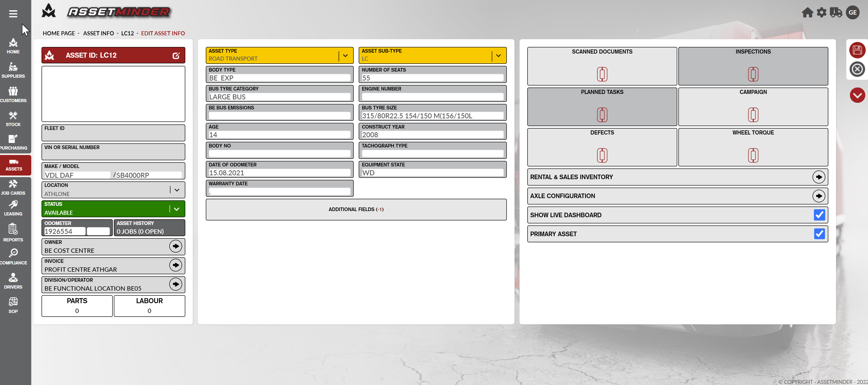Expand the Status Available dropdown
868x385 pixels.
coord(177,209)
